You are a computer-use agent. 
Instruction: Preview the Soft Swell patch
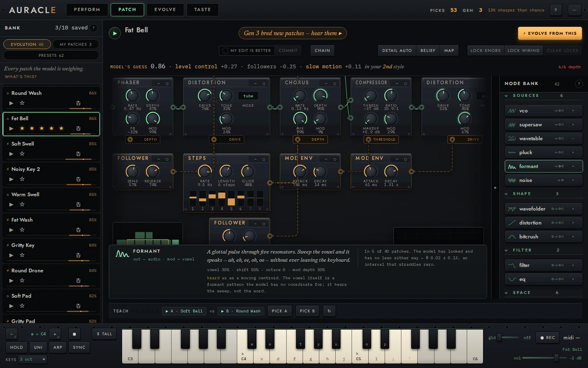11,154
